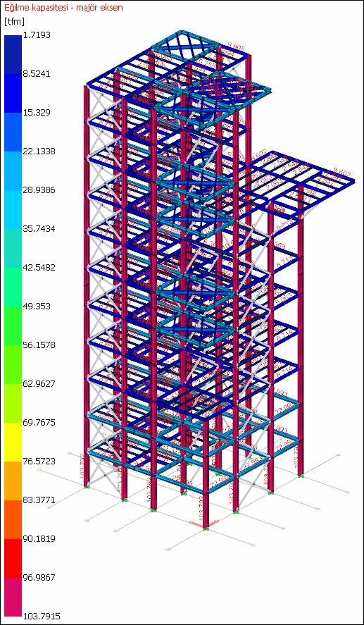
Task: Select the [tfm] unit label
Action: click(x=14, y=22)
